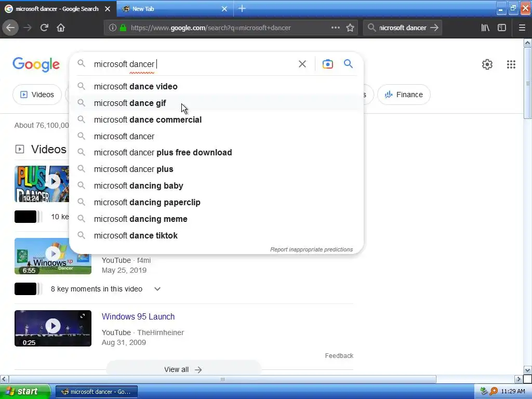Close the New Tab tab

pyautogui.click(x=224, y=9)
